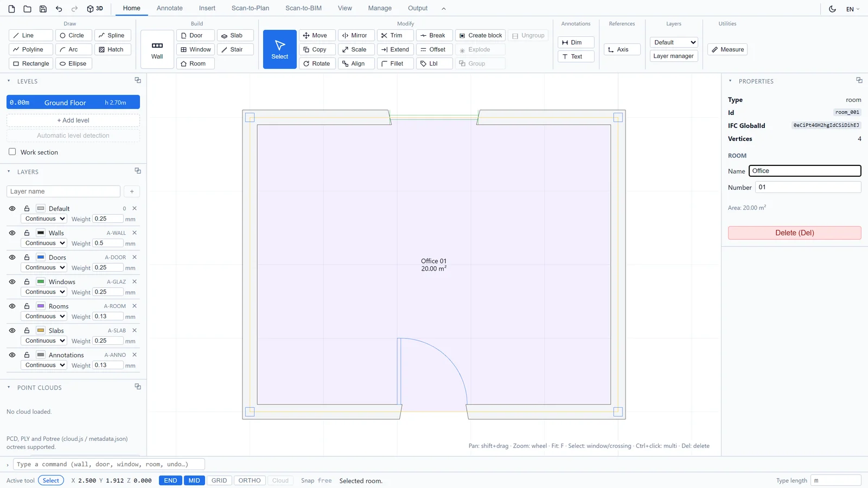
Task: Activate the Move modify tool
Action: point(317,35)
